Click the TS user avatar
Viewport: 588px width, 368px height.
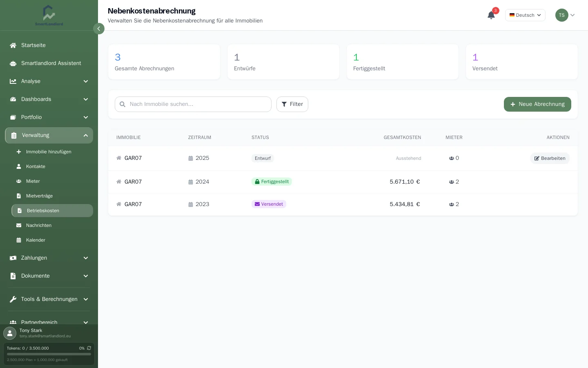[x=562, y=15]
